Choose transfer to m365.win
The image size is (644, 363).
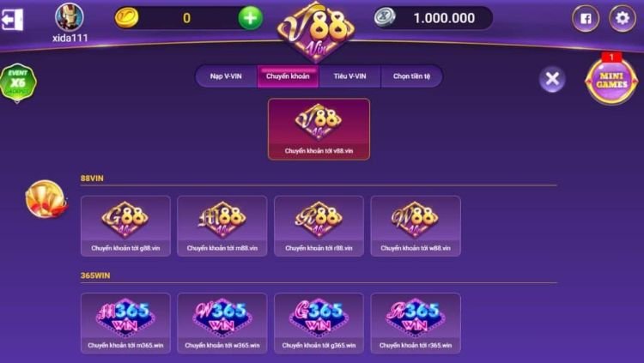tap(125, 324)
